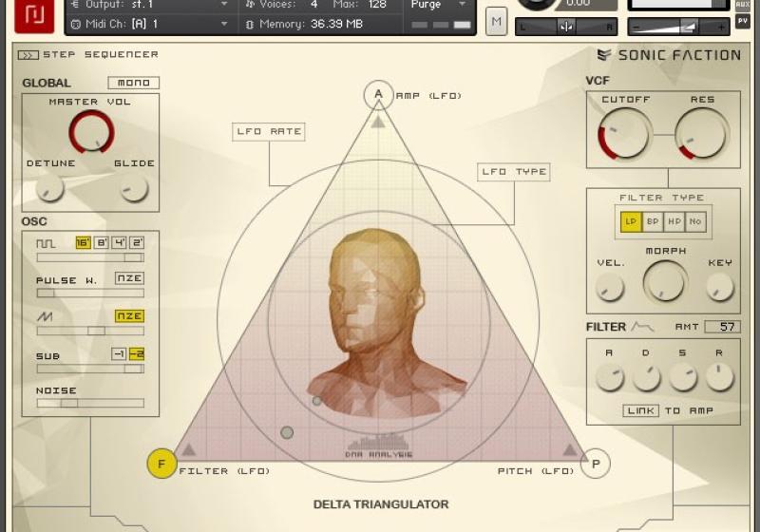The width and height of the screenshot is (760, 532).
Task: Select the Sub -2 octave button
Action: click(x=137, y=354)
